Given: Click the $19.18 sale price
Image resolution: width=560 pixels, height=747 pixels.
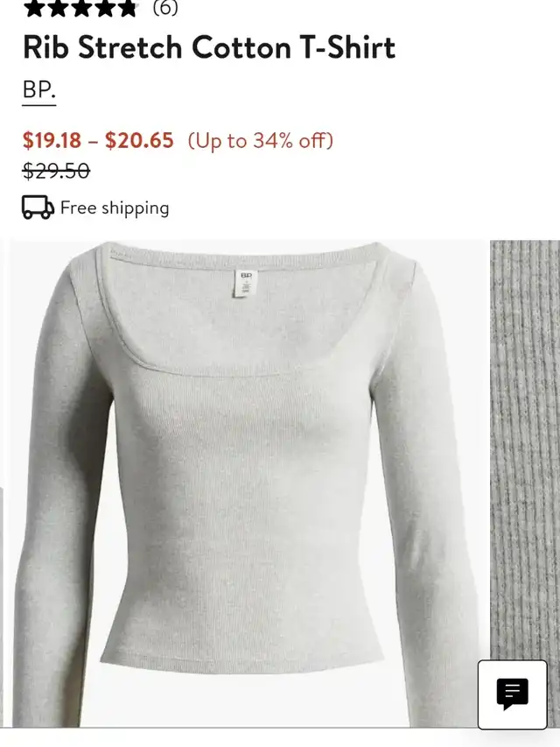Looking at the screenshot, I should pos(52,140).
